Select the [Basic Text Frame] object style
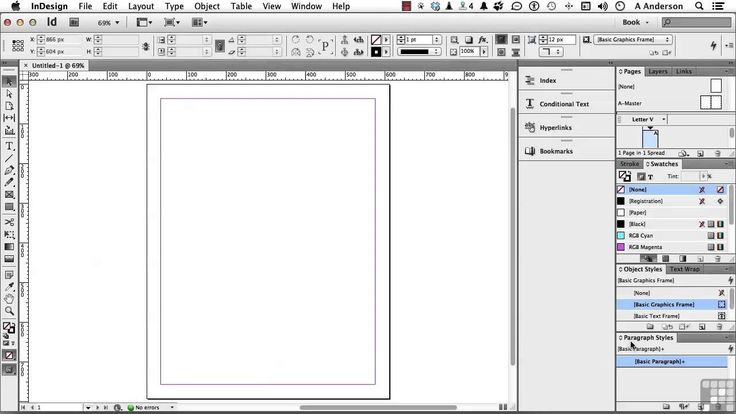The height and width of the screenshot is (414, 736). (672, 316)
